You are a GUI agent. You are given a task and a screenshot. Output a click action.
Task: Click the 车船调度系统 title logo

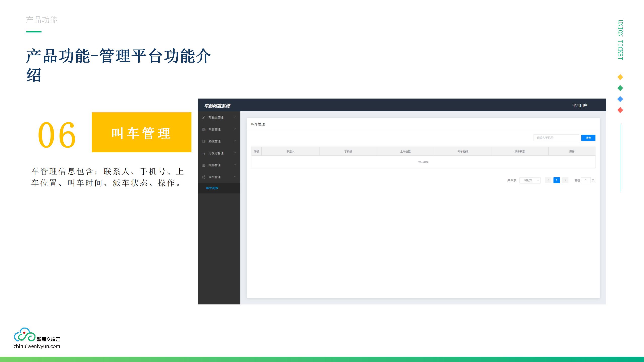coord(217,106)
